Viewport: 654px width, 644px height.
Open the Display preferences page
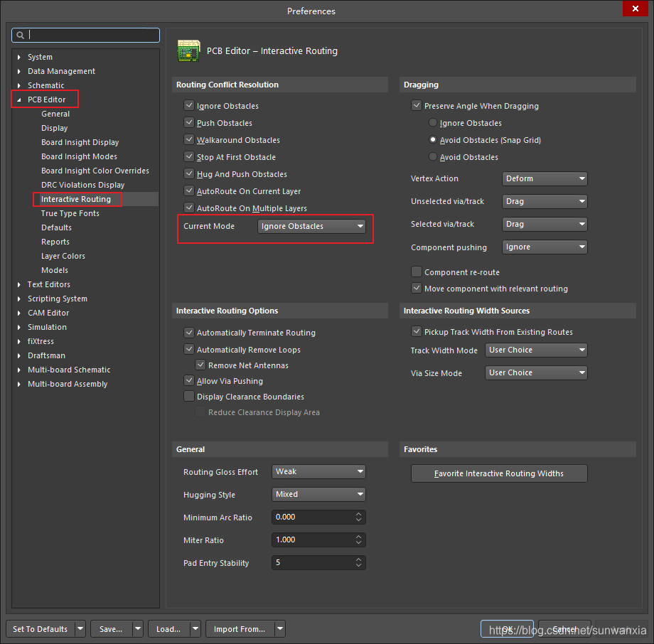point(54,128)
